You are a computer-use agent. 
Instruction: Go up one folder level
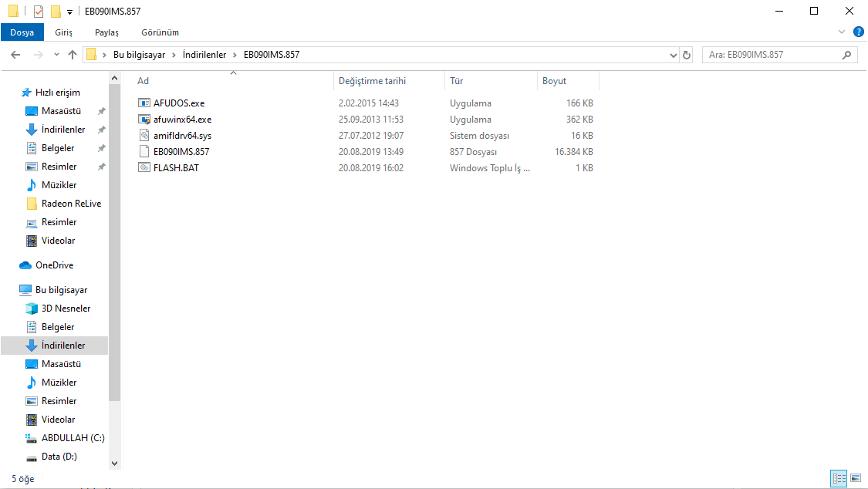pyautogui.click(x=73, y=54)
